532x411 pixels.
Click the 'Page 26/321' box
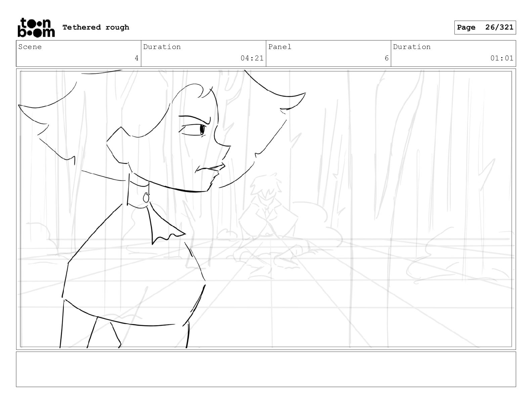click(485, 28)
